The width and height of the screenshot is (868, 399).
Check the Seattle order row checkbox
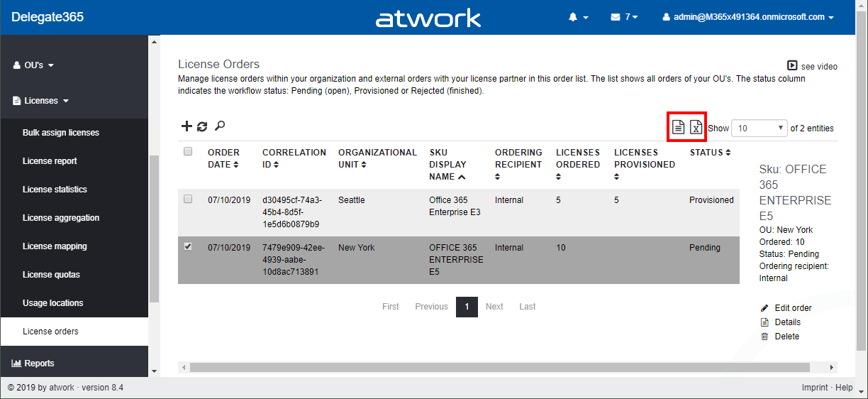coord(188,199)
